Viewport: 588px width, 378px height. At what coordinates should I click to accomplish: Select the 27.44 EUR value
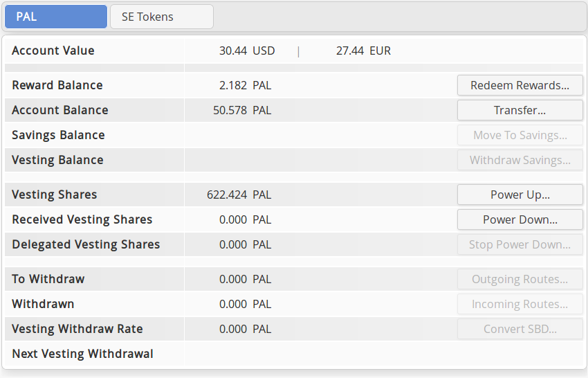pyautogui.click(x=363, y=51)
